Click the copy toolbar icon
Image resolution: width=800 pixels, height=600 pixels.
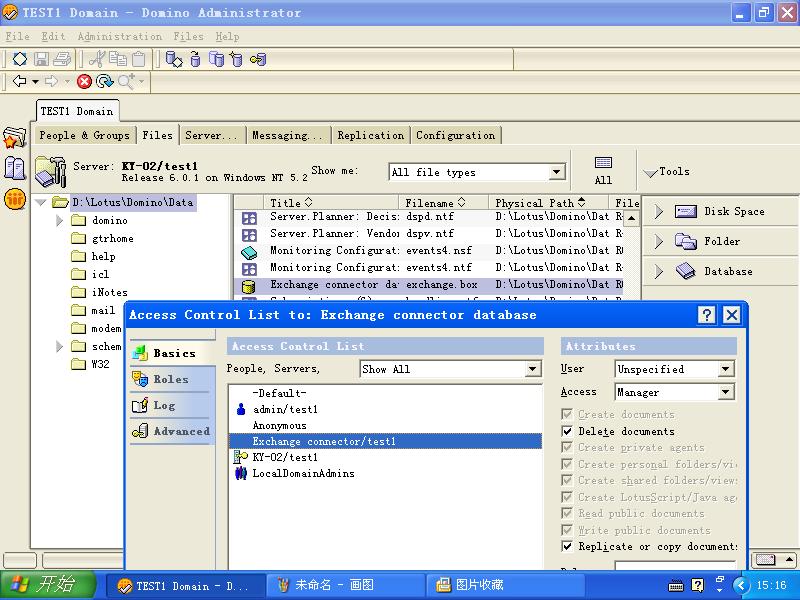[118, 59]
